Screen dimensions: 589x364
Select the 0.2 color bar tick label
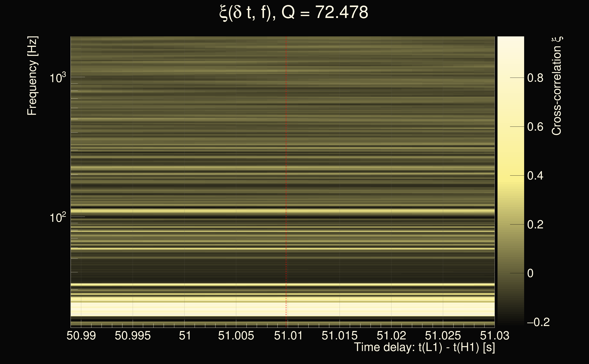click(535, 225)
